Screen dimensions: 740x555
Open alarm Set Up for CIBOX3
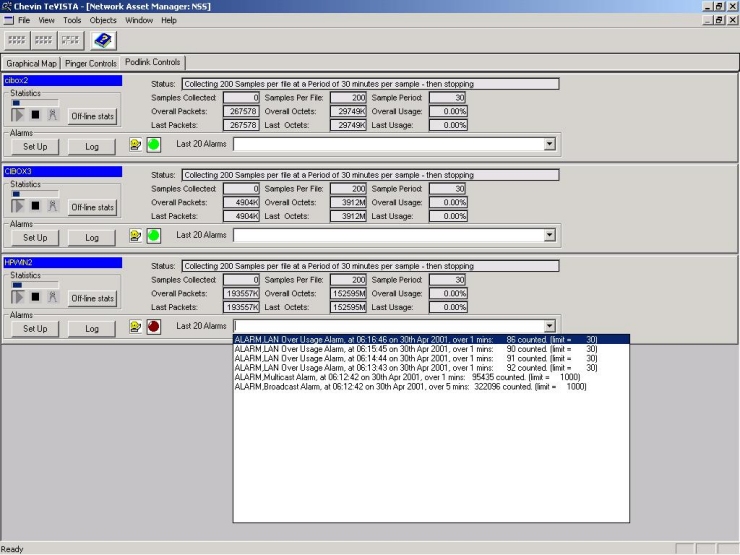tap(35, 238)
